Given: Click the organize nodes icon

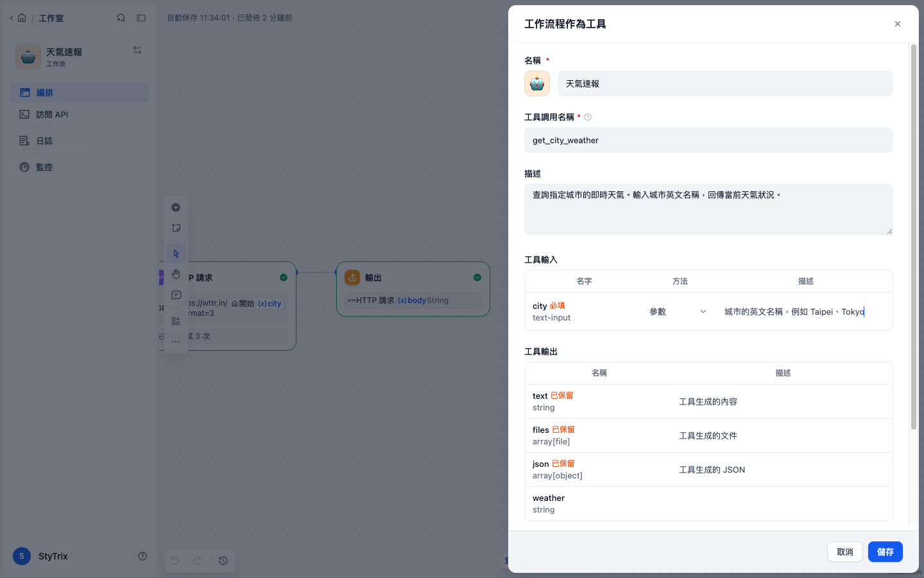Looking at the screenshot, I should point(176,321).
